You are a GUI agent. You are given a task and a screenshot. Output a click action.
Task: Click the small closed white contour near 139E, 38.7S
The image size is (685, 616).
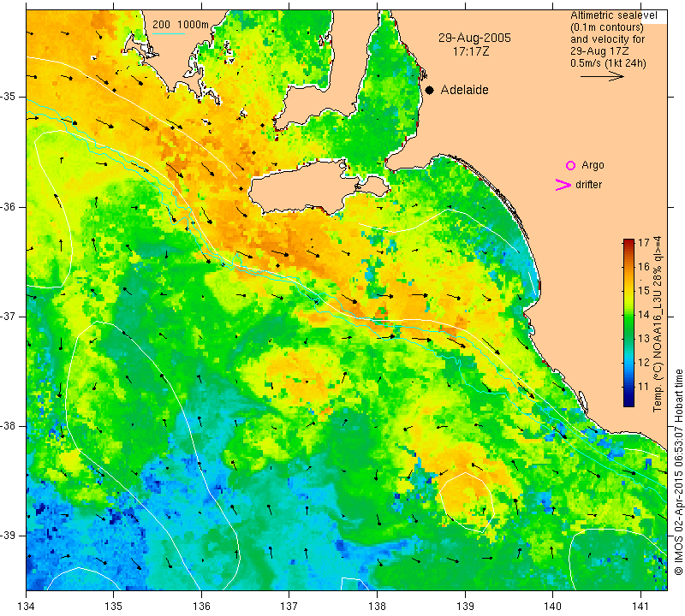point(467,500)
